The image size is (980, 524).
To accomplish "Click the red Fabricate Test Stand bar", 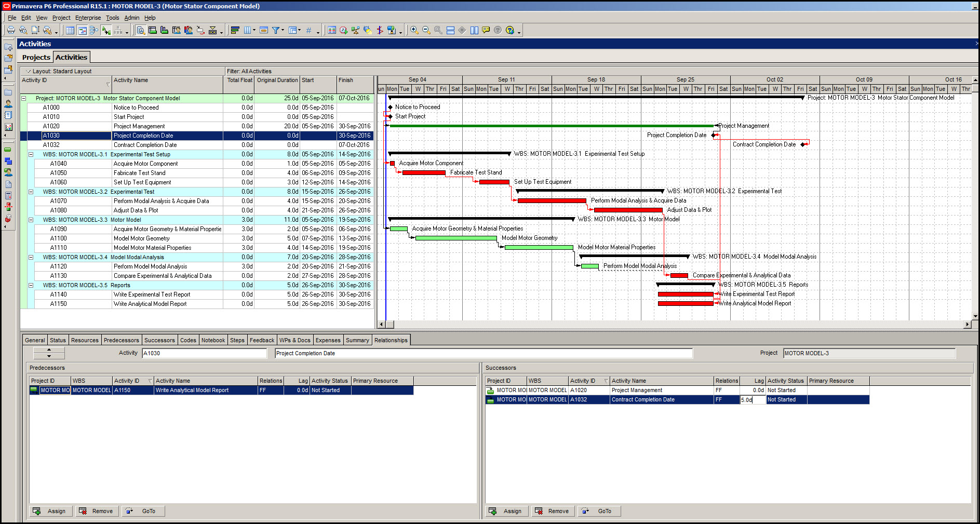I will coord(424,172).
